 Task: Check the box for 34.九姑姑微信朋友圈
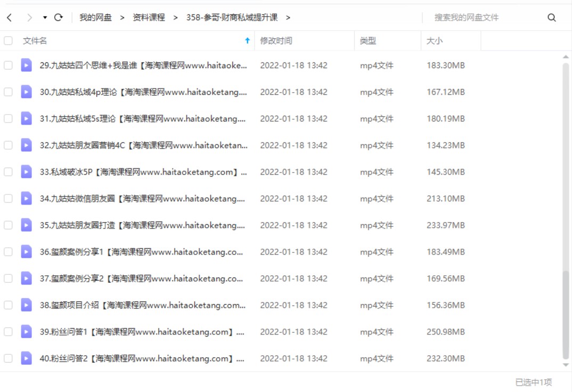pos(8,198)
